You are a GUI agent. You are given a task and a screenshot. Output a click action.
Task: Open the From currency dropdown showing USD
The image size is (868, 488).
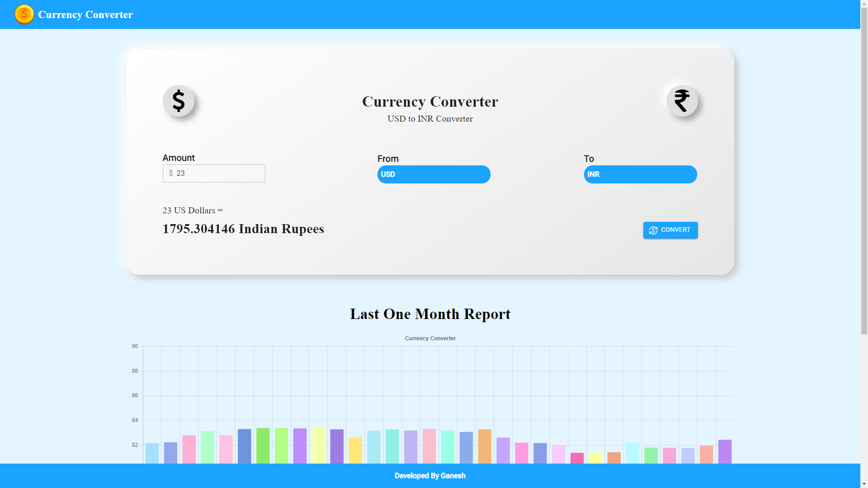coord(434,174)
